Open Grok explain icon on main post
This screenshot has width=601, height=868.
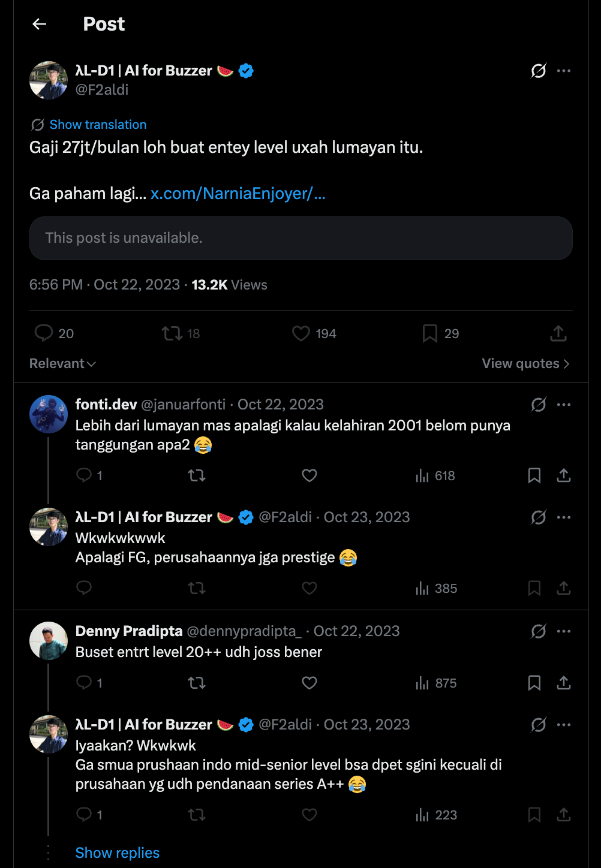pos(539,71)
